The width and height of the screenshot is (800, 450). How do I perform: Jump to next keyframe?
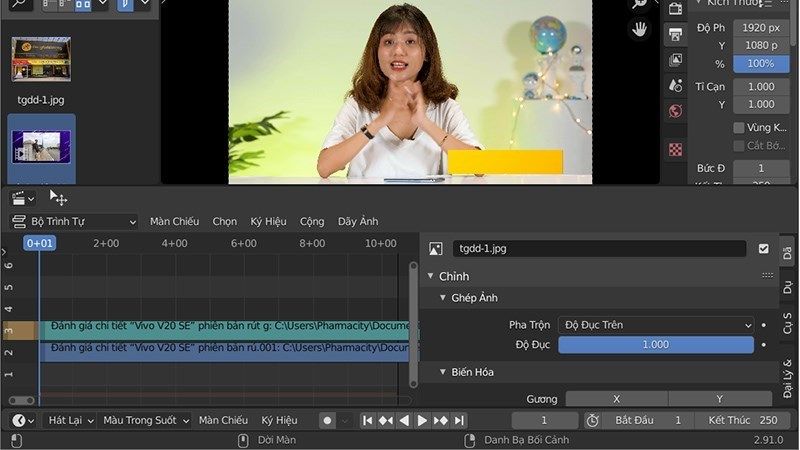(x=440, y=420)
